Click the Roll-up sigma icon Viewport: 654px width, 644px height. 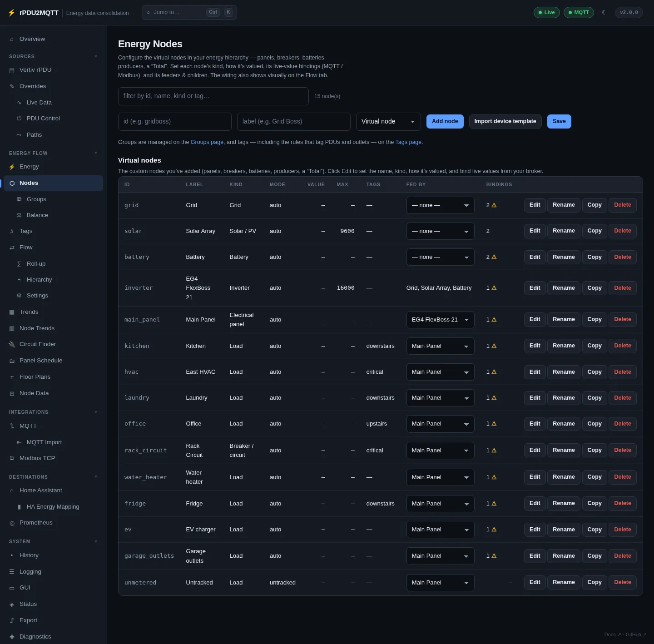pos(19,264)
